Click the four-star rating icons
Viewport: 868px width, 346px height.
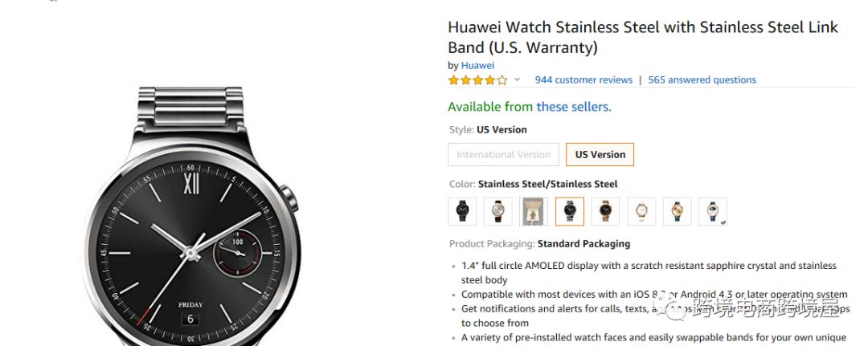tap(477, 79)
